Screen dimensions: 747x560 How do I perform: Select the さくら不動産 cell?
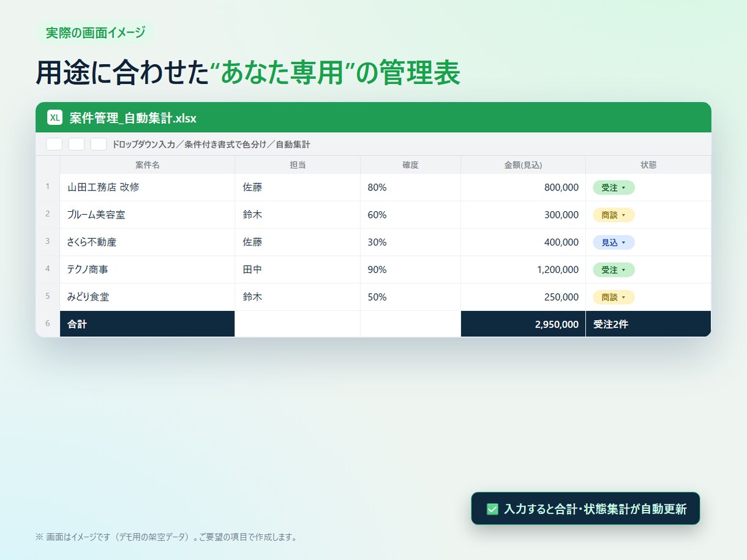(x=148, y=242)
